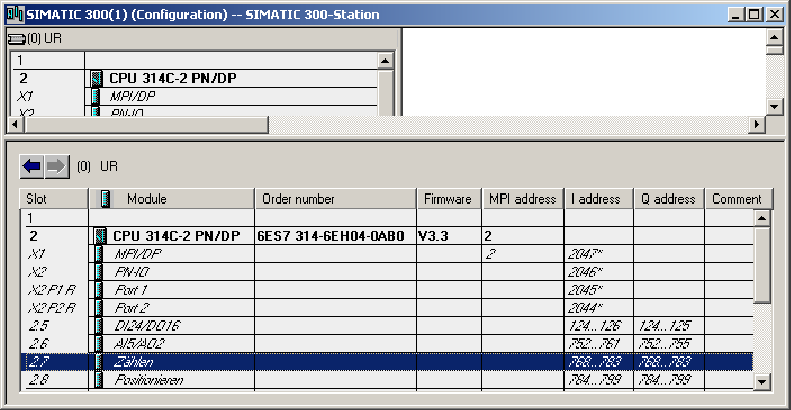
Task: Click module icon beside CPU 314C-2 PN/DP in upper rack
Action: coord(97,78)
